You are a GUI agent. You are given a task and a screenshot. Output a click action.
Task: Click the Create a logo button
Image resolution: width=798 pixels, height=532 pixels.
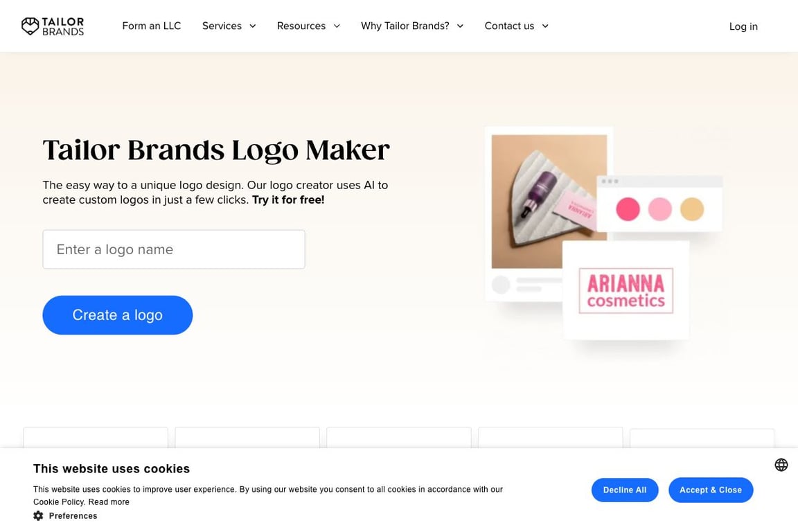pyautogui.click(x=118, y=315)
